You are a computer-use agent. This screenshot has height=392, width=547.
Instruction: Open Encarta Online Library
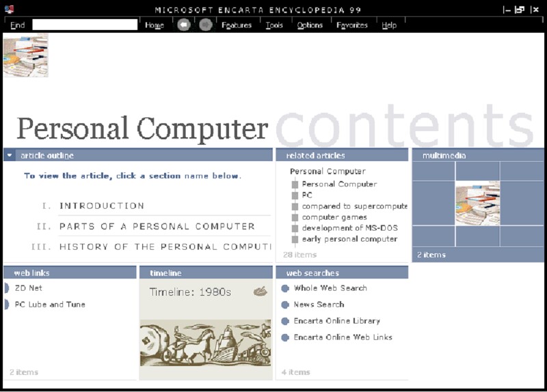[336, 321]
